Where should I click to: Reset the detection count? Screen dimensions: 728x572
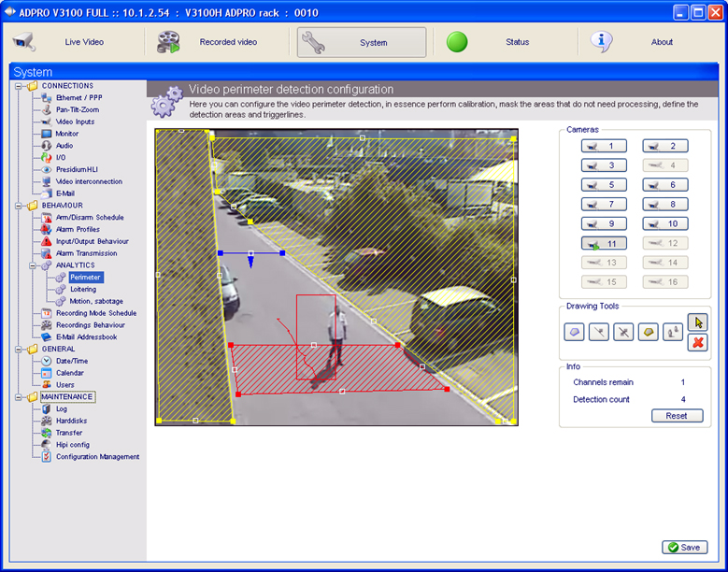(x=677, y=416)
